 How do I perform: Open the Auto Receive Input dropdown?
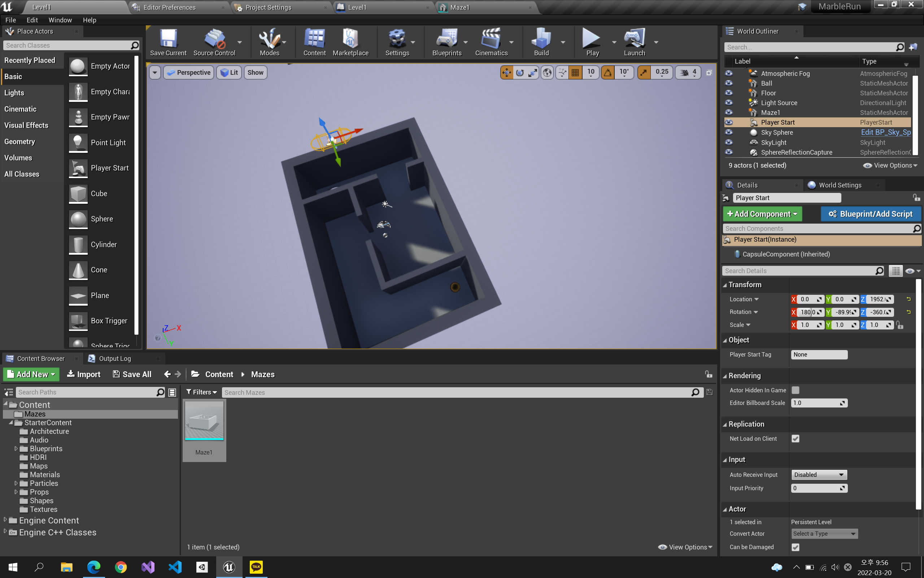point(819,474)
